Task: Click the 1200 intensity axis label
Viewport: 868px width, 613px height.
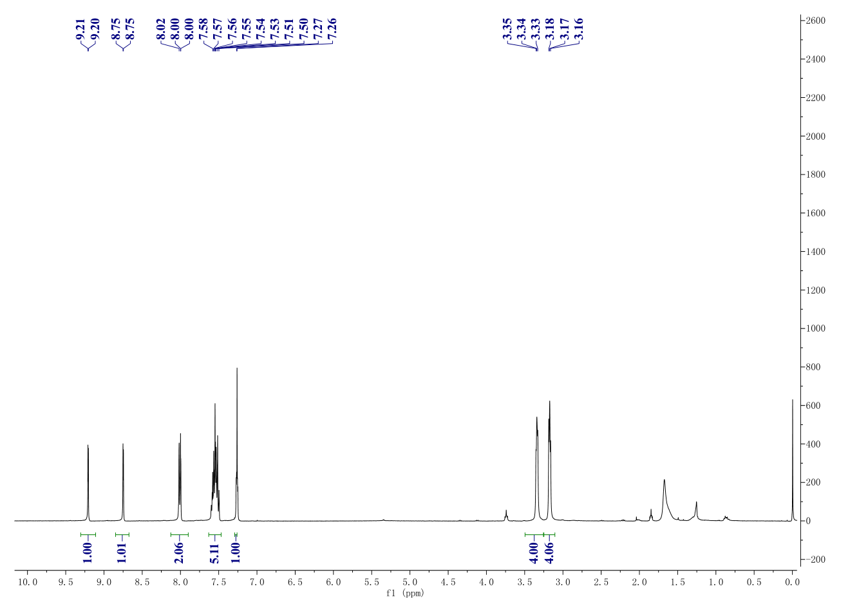Action: coord(816,290)
